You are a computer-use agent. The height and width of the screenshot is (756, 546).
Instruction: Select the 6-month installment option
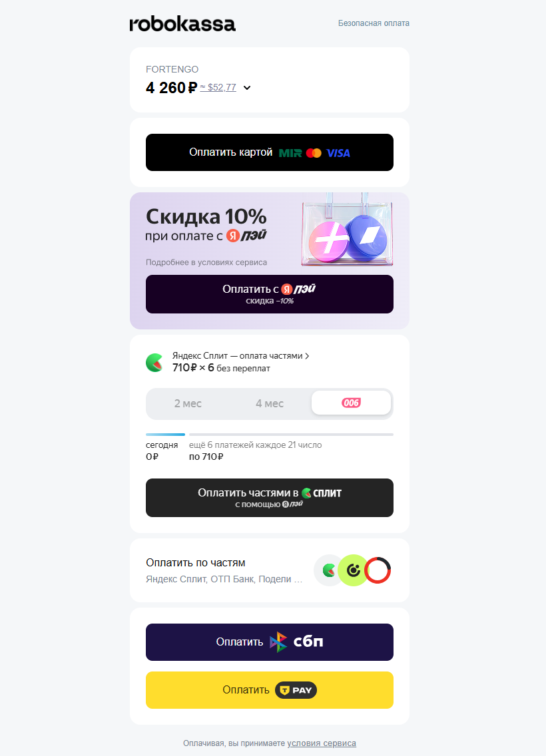click(x=351, y=403)
